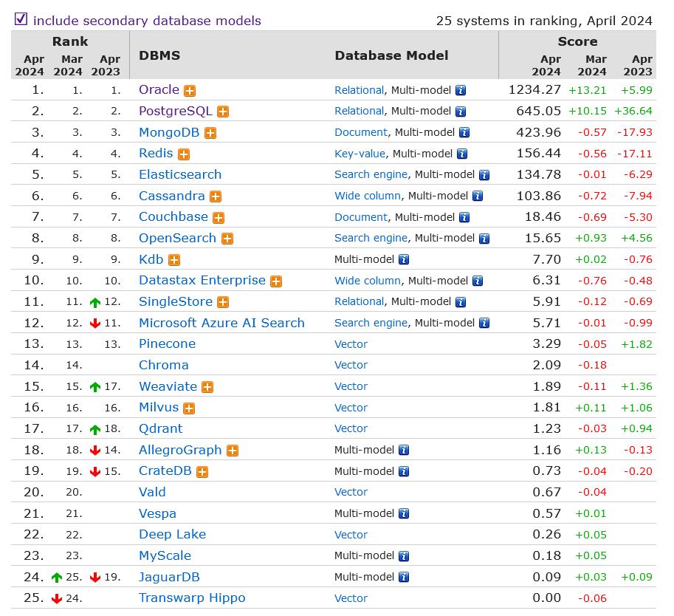
Task: Click the DBMS column header
Action: click(x=159, y=55)
